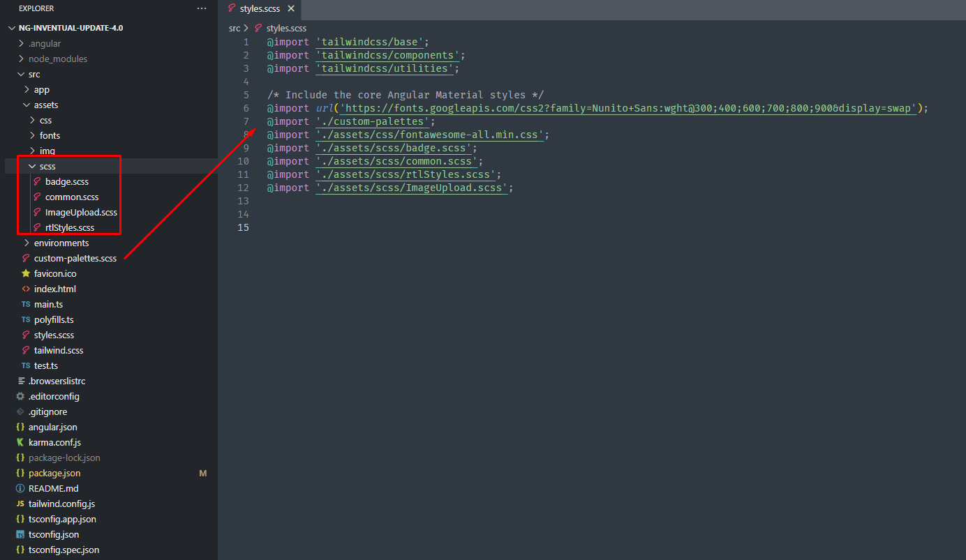Open custom-palettes.scss file name

pos(75,258)
